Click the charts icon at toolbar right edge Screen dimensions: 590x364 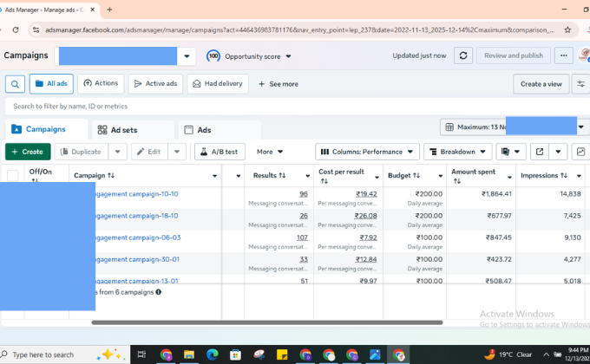click(x=580, y=152)
